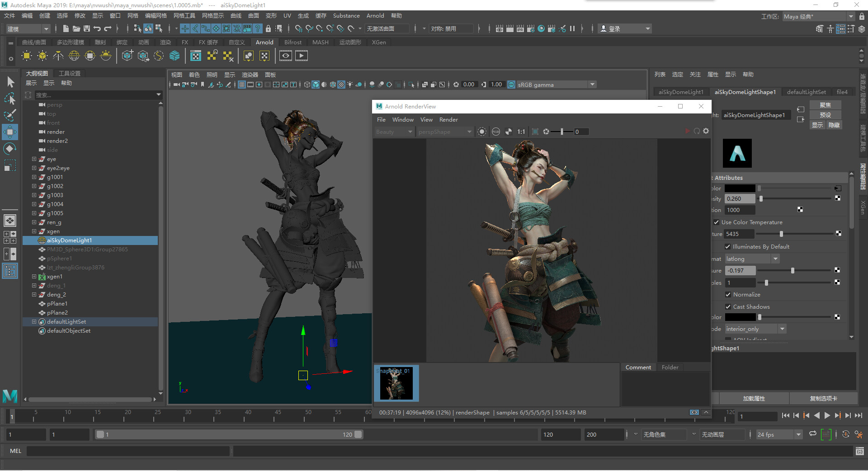Open the interior_only dropdown
The width and height of the screenshot is (868, 471).
tap(755, 329)
